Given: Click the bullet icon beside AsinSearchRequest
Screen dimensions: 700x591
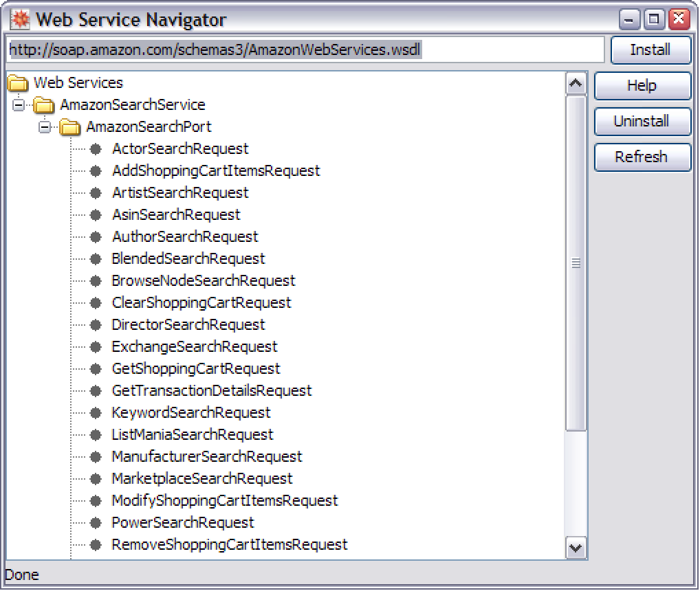Looking at the screenshot, I should [96, 215].
